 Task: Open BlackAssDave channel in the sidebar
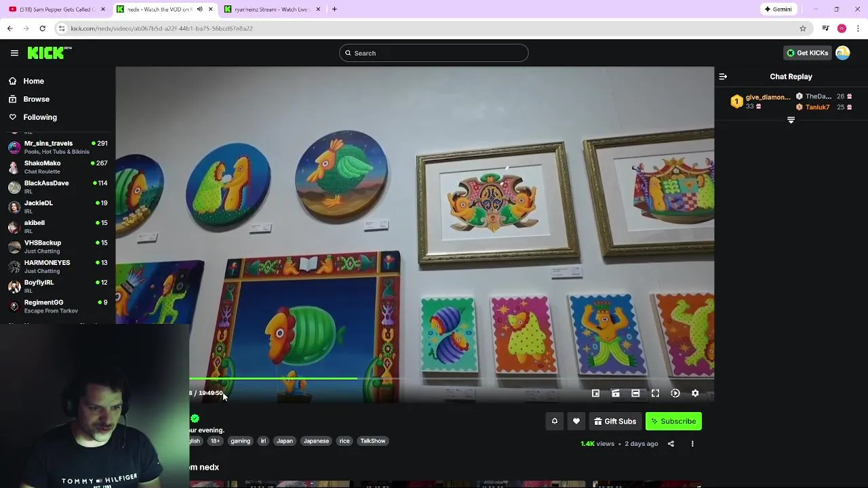click(58, 187)
